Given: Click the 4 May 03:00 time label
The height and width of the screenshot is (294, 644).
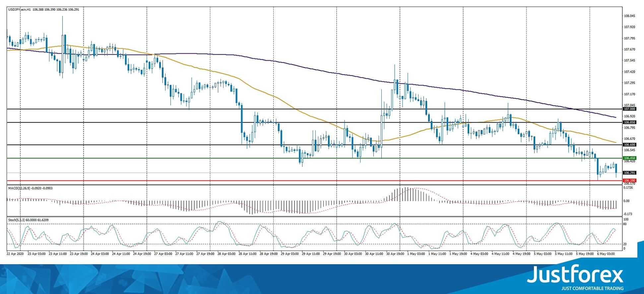Looking at the screenshot, I should point(480,254).
